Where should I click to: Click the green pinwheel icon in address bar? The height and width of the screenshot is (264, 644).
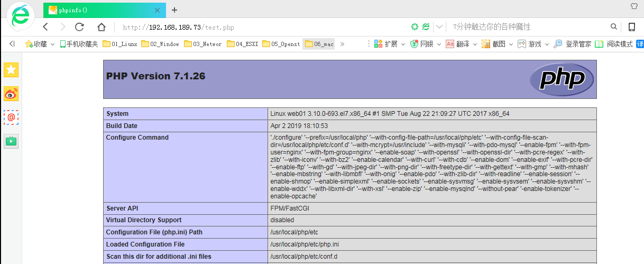click(x=415, y=27)
